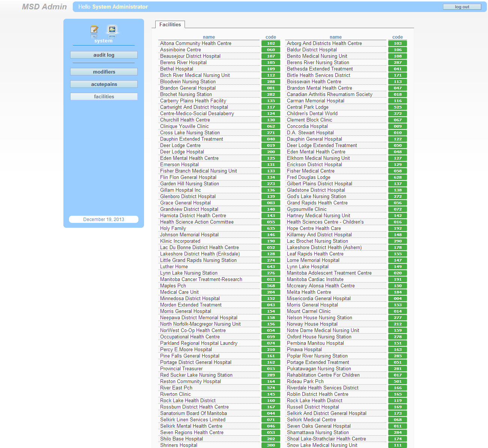Open the audit log section
This screenshot has height=448, width=488.
[x=104, y=55]
